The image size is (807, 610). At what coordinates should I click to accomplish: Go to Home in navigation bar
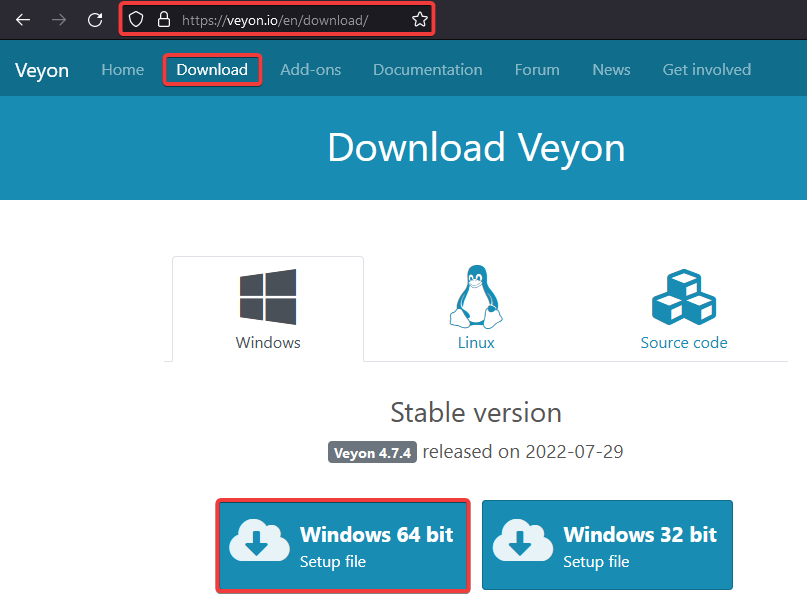coord(123,70)
